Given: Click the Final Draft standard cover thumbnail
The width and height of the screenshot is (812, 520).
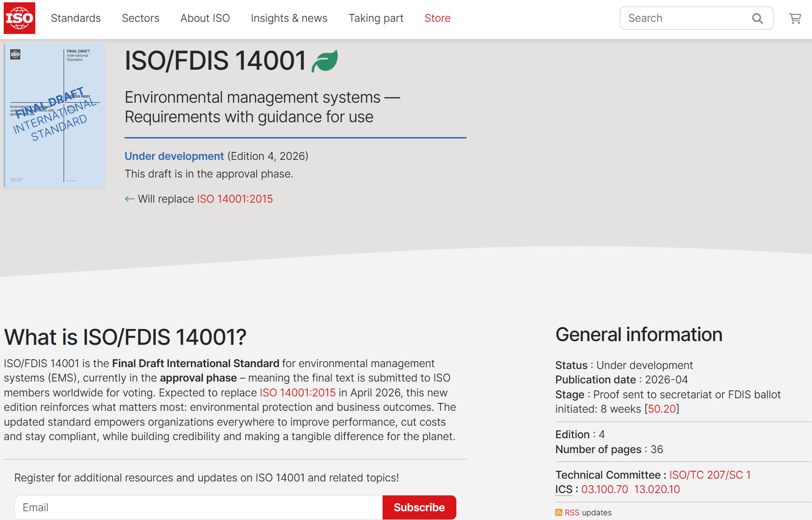Looking at the screenshot, I should [55, 116].
